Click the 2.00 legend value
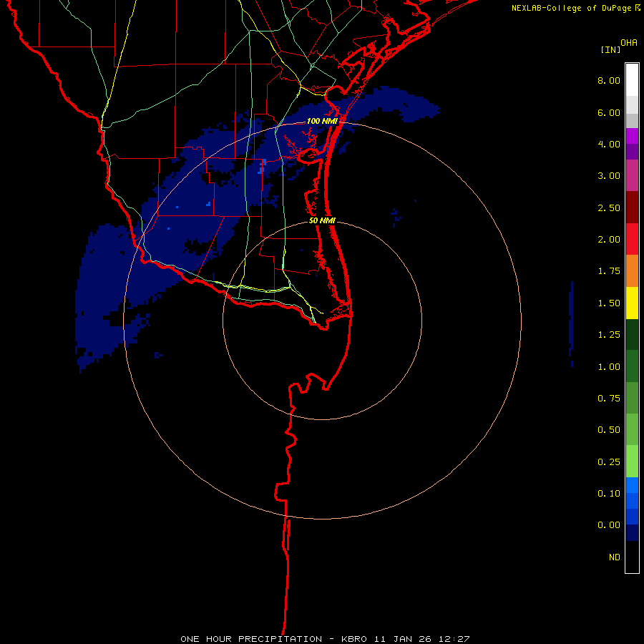Screen dimensions: 644x644 (x=609, y=240)
